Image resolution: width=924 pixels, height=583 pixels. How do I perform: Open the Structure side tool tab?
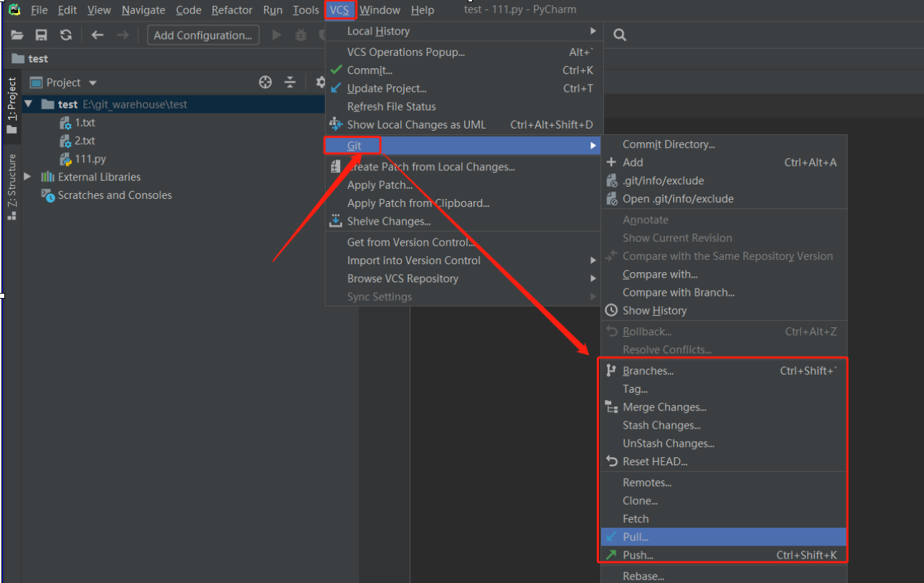coord(11,186)
